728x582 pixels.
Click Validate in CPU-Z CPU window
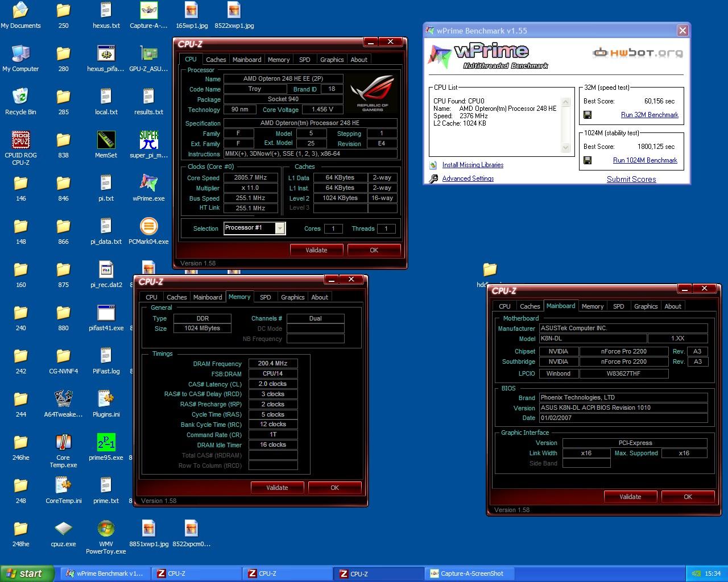point(316,250)
